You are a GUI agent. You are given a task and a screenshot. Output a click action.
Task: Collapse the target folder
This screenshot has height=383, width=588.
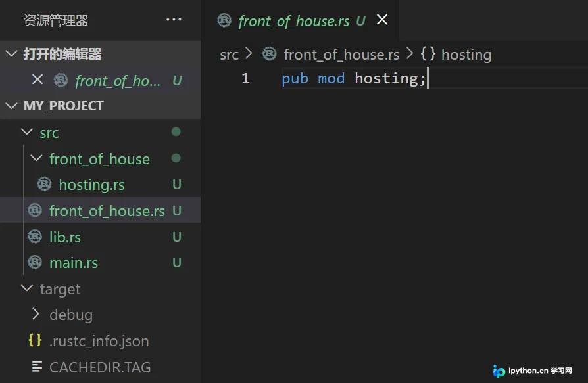[27, 288]
